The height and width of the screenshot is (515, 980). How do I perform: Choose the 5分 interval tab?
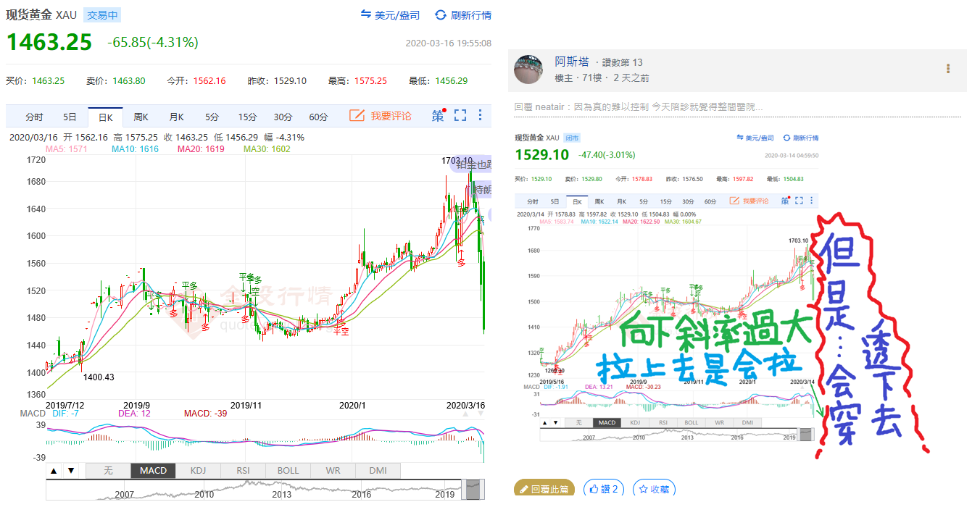coord(212,117)
